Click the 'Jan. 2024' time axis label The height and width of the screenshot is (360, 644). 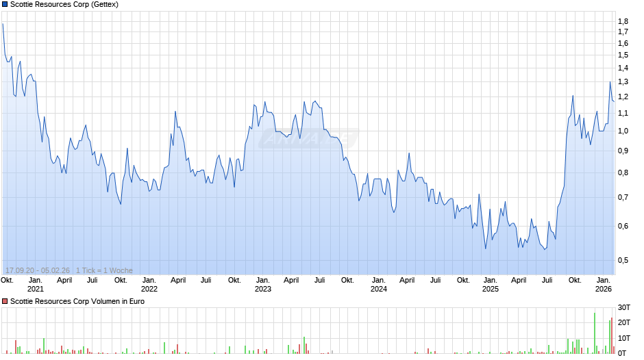coord(379,285)
